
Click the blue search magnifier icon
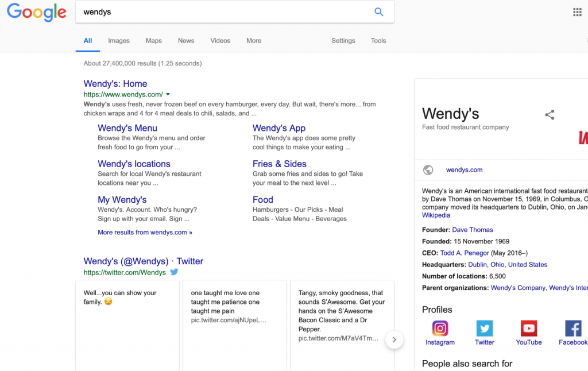[x=379, y=12]
